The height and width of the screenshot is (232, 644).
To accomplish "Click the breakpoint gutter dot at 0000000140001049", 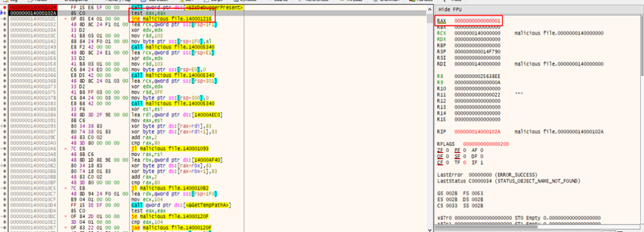I will (4, 47).
